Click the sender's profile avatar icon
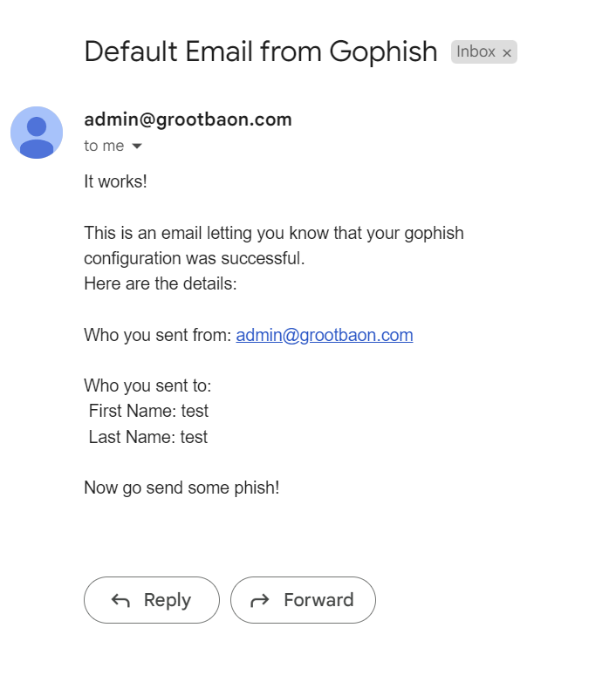Screen dimensions: 616x689 pos(37,133)
